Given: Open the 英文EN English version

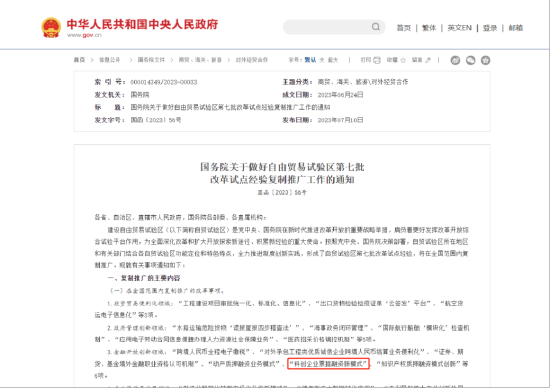Looking at the screenshot, I should (x=460, y=28).
